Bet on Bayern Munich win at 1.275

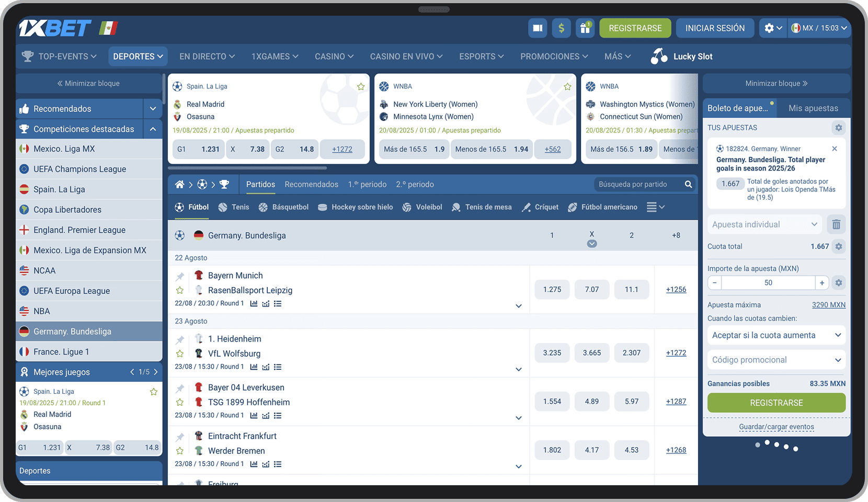click(x=552, y=289)
